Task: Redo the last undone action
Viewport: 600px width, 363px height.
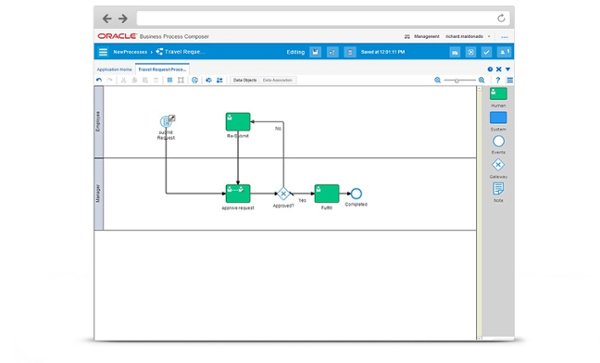Action: 110,80
